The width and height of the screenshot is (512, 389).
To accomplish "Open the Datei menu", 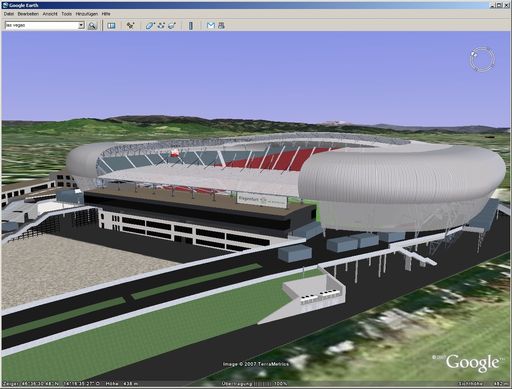I will tap(9, 14).
